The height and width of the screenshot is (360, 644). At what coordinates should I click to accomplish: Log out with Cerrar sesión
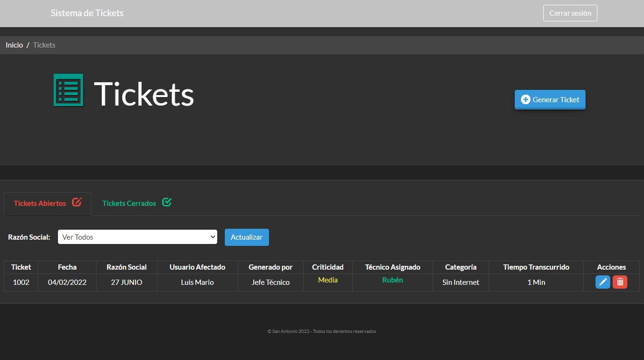pos(570,13)
